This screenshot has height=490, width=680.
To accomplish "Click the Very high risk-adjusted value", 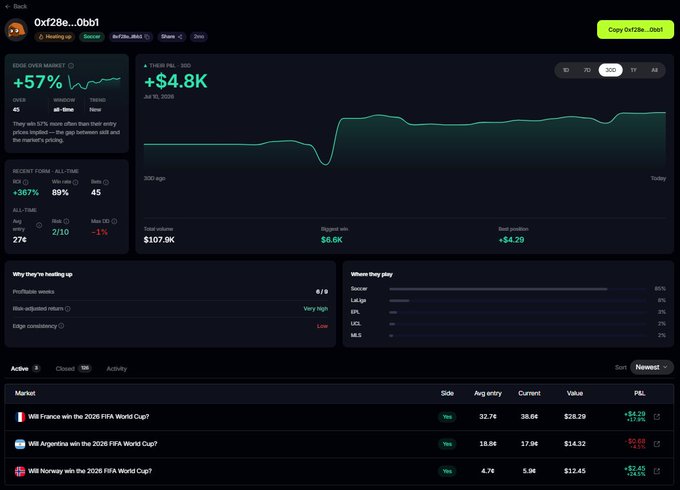I will coord(315,309).
